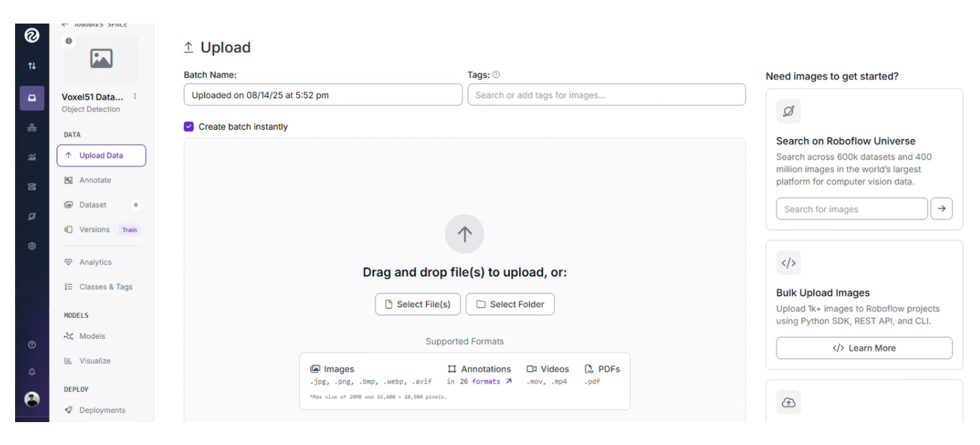The width and height of the screenshot is (980, 445).
Task: Open Deployments in the sidebar
Action: [x=101, y=410]
